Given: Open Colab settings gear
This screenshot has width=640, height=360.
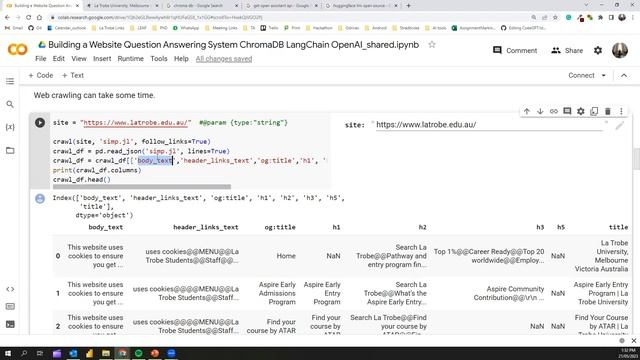Looking at the screenshot, I should click(598, 50).
